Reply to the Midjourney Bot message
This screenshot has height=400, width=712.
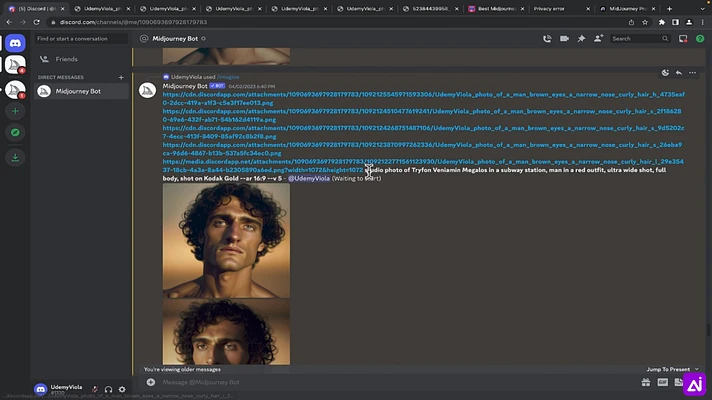679,73
